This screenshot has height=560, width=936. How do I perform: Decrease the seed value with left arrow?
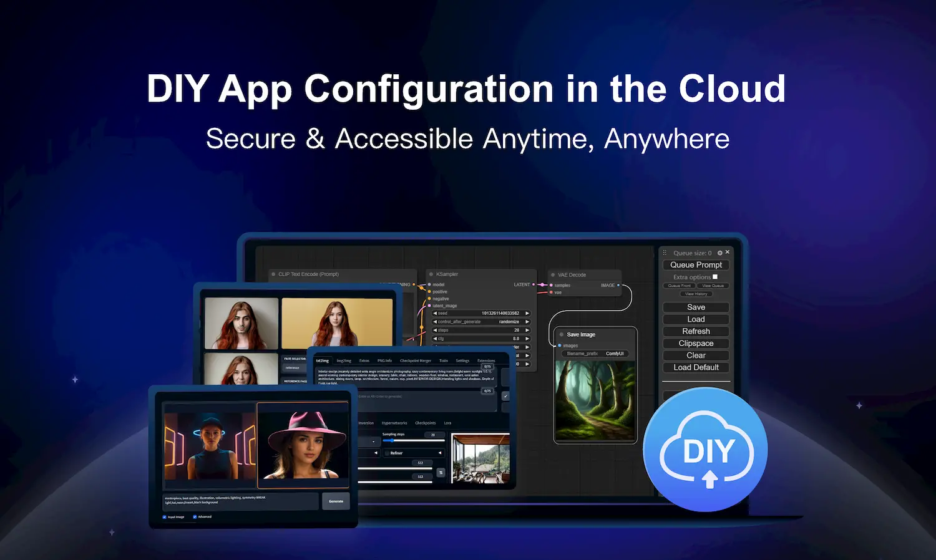pos(435,313)
